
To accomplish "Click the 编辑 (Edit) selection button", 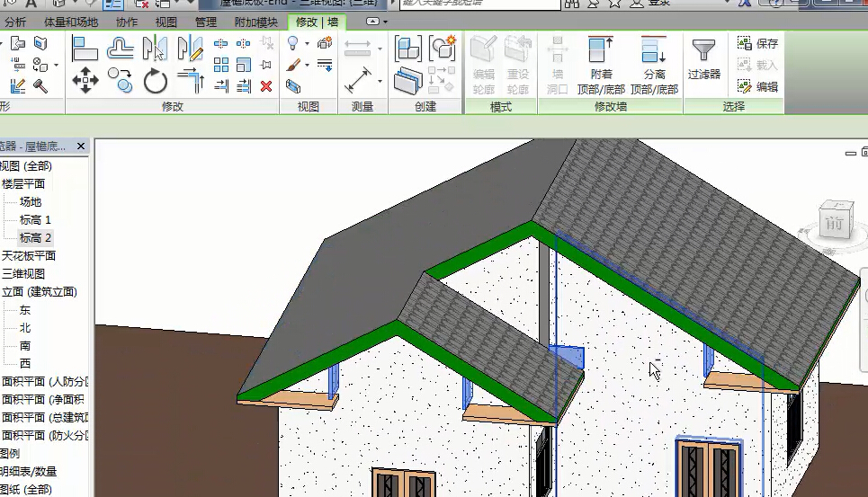I will point(757,87).
